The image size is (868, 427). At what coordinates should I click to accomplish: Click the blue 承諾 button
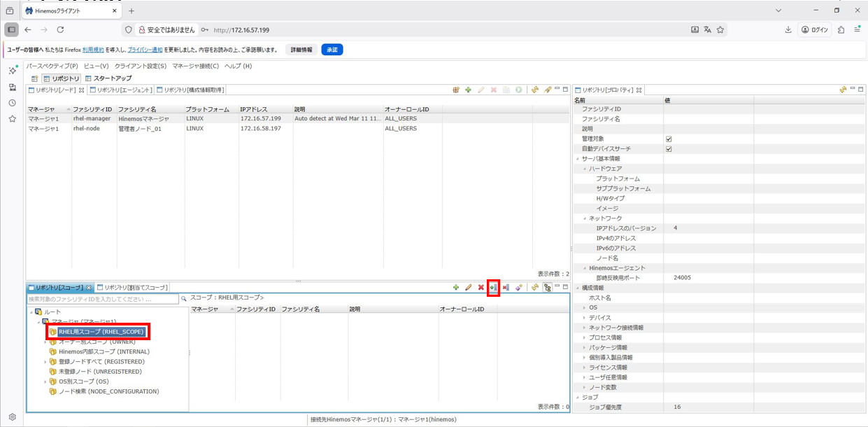pyautogui.click(x=332, y=50)
